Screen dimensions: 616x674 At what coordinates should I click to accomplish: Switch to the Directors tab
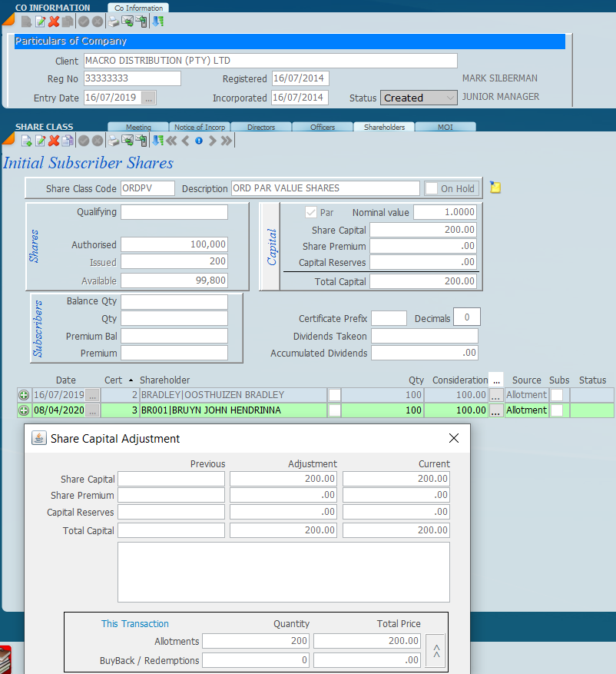[261, 127]
